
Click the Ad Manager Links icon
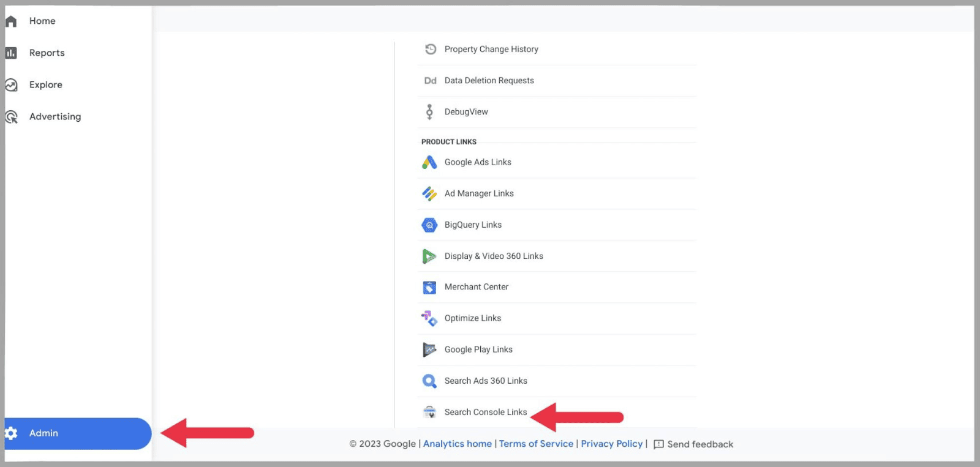[x=429, y=193]
